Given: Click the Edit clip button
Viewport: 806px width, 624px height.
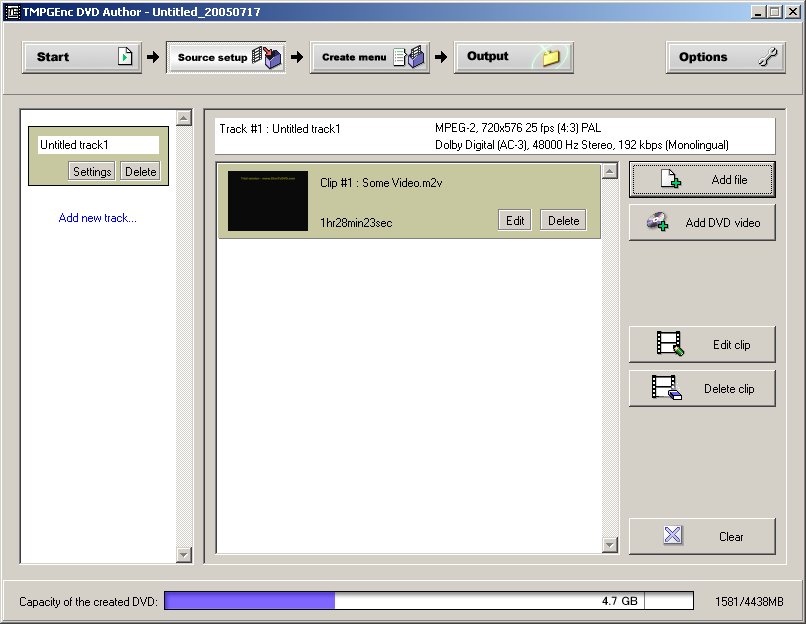Looking at the screenshot, I should click(x=702, y=344).
